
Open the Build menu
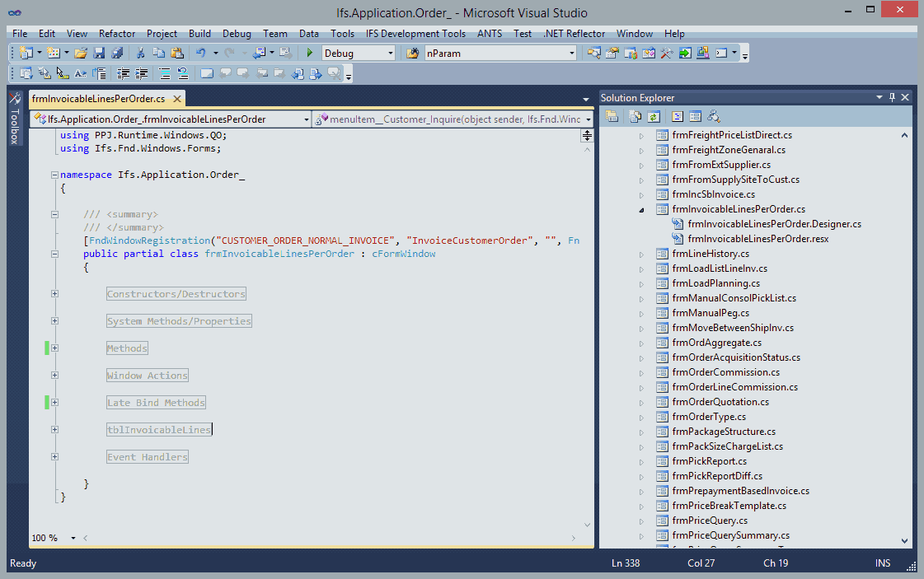[199, 34]
